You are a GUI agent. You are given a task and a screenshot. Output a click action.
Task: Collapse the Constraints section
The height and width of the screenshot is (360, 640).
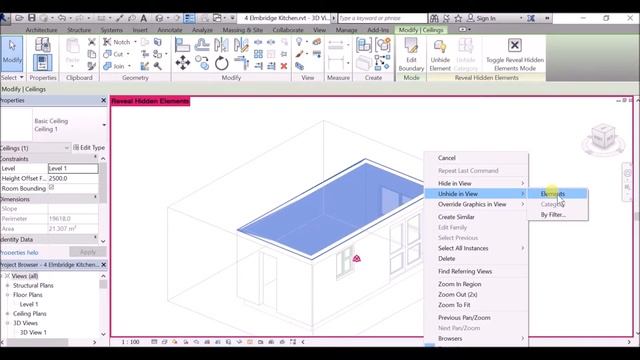point(96,157)
